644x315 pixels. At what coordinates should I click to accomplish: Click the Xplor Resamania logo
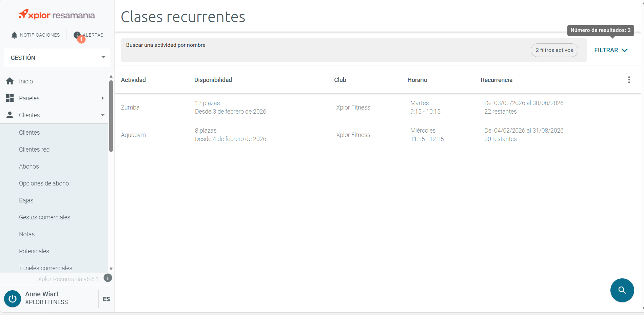click(x=57, y=15)
